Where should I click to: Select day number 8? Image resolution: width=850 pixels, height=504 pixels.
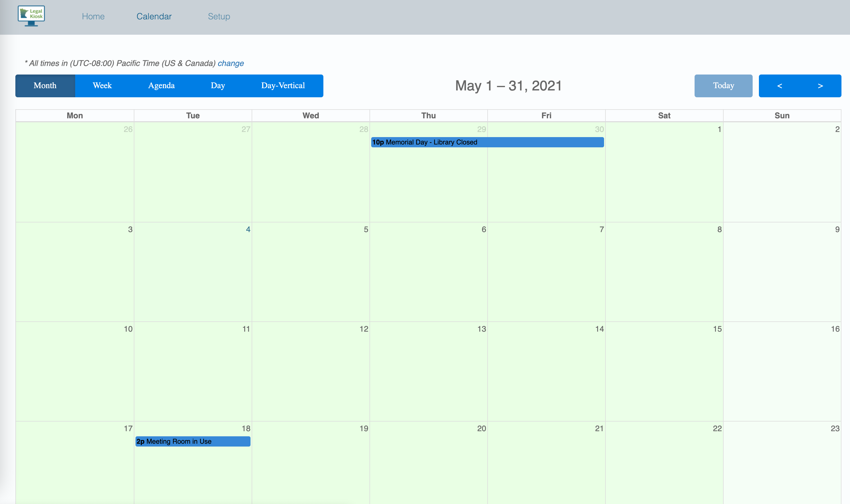click(x=720, y=229)
